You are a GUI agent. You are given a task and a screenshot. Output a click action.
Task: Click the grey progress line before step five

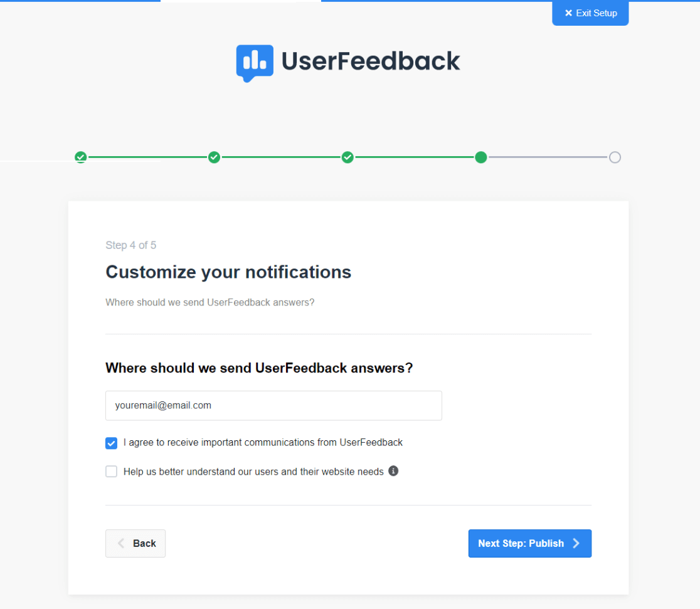coord(548,157)
